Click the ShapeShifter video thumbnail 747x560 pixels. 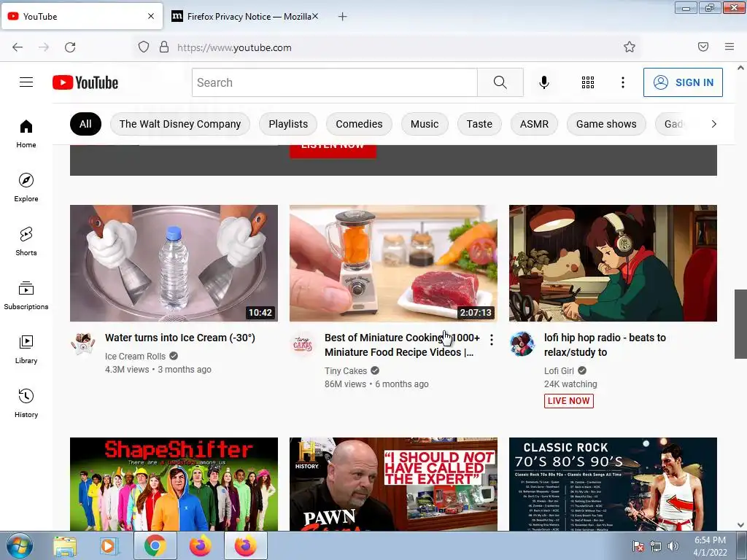click(174, 484)
